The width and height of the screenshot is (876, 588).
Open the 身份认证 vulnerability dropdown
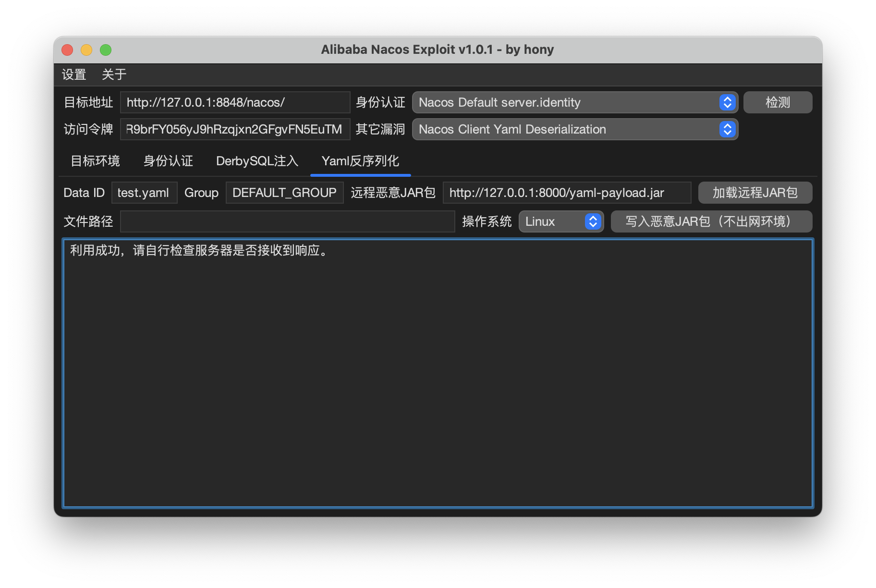tap(575, 102)
